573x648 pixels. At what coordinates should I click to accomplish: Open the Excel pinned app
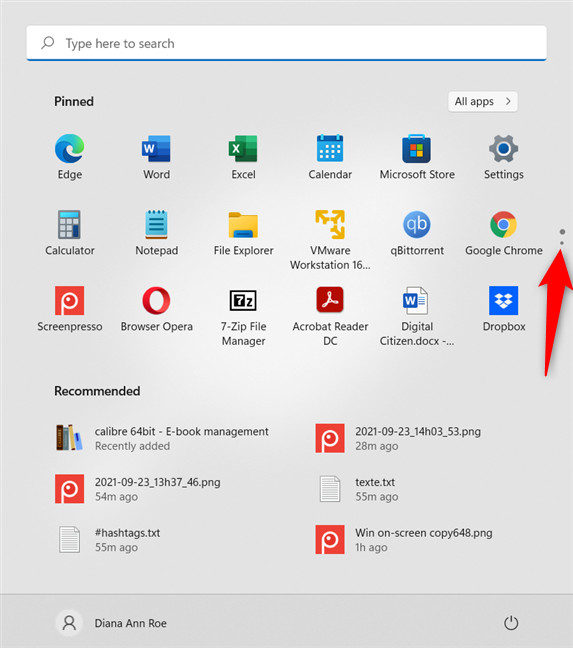pos(243,157)
